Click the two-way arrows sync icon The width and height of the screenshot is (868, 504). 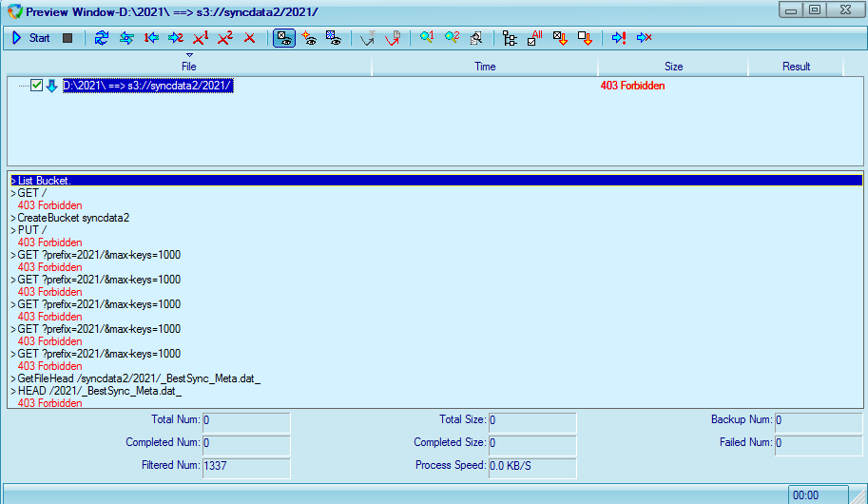(x=126, y=38)
